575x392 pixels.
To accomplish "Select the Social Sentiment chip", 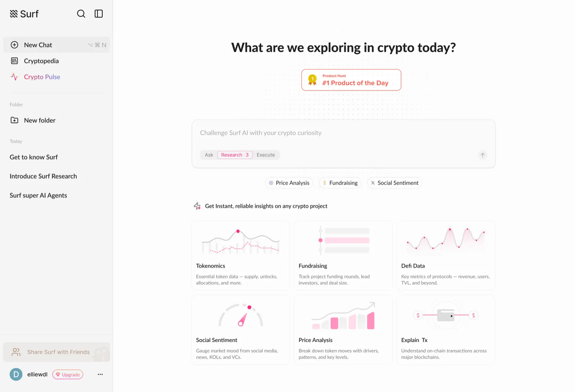I will pyautogui.click(x=395, y=183).
